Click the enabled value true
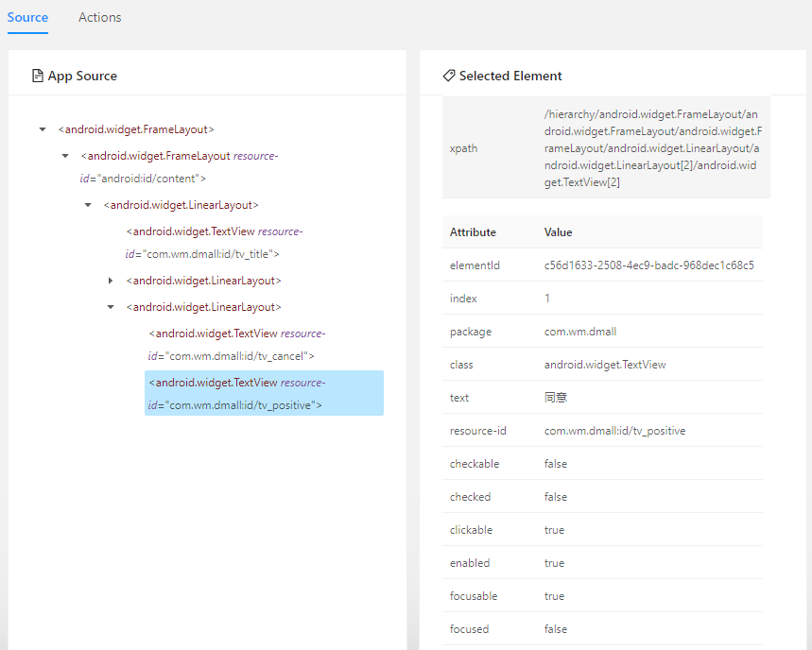This screenshot has width=812, height=650. click(554, 563)
